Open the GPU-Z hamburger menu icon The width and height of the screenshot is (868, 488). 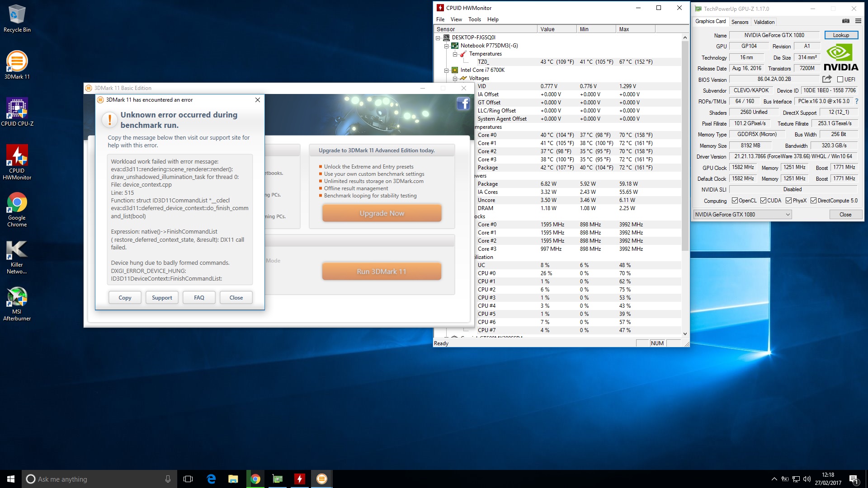[x=858, y=21]
